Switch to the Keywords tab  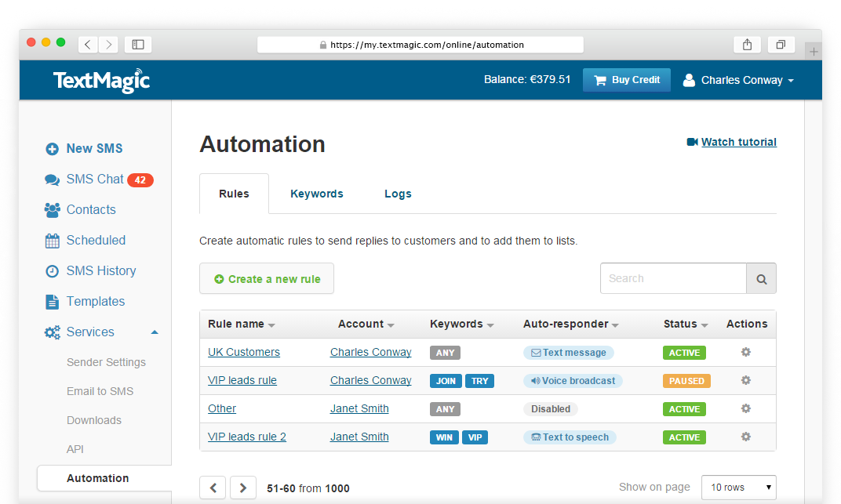click(317, 194)
